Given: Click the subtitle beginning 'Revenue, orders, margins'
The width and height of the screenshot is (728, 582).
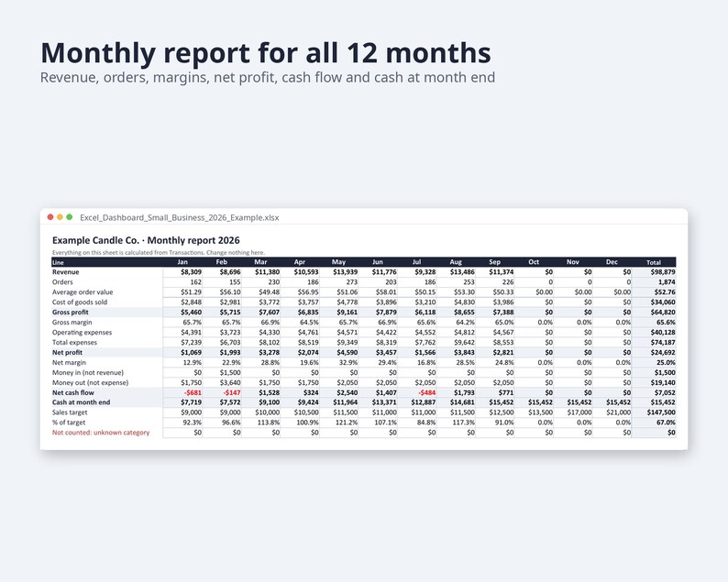Looking at the screenshot, I should tap(268, 77).
